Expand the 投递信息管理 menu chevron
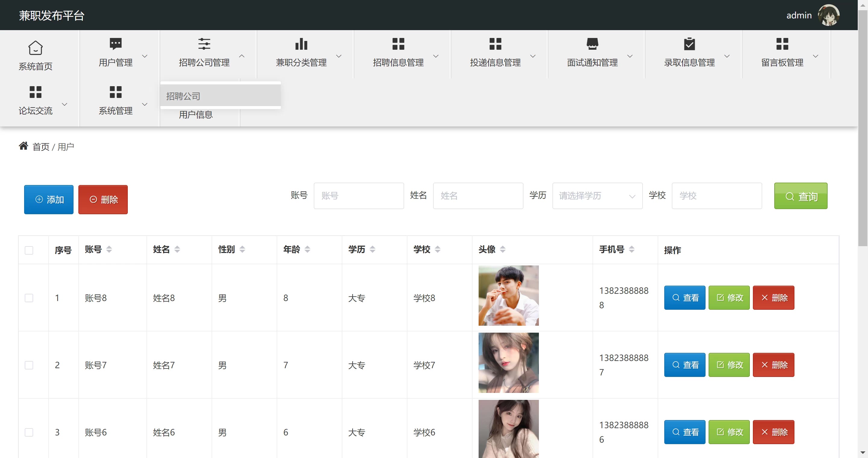Viewport: 868px width, 458px height. 533,56
